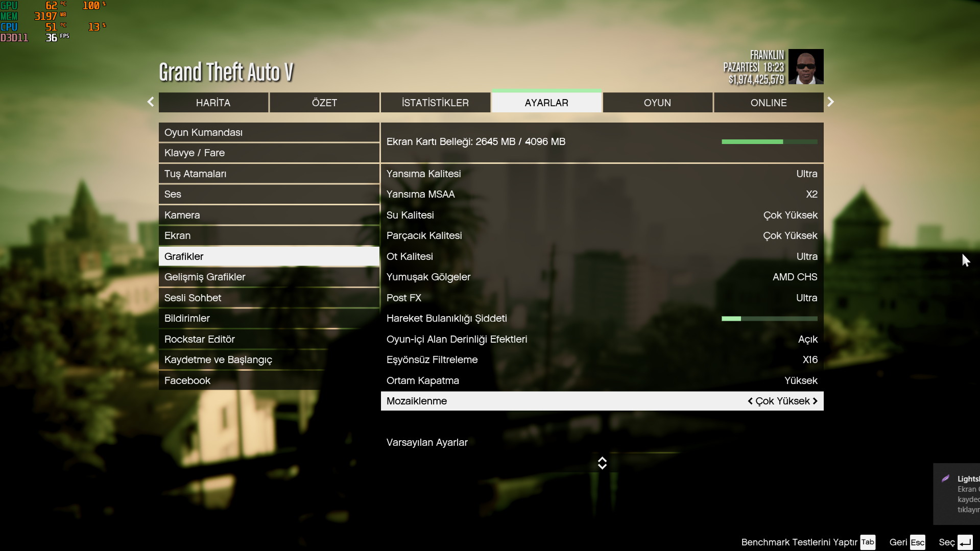Switch to the ÖZET tab
This screenshot has width=980, height=551.
click(x=324, y=103)
